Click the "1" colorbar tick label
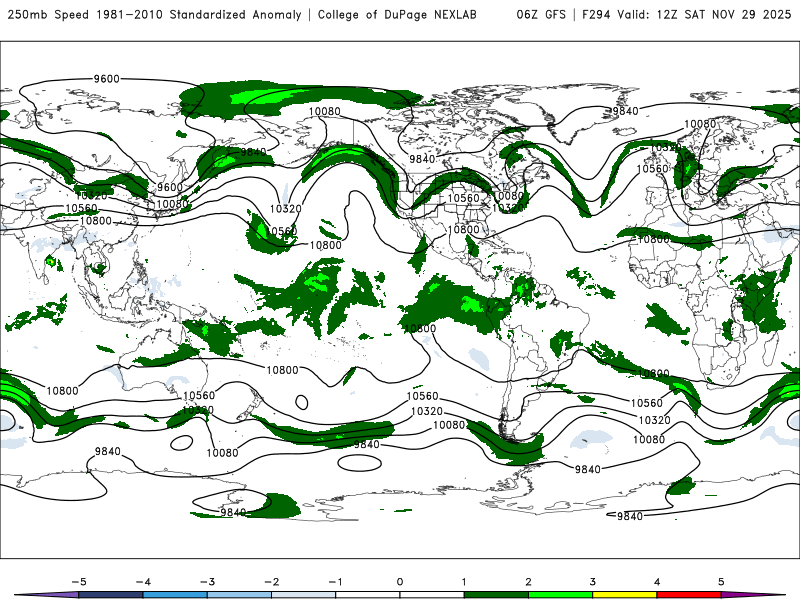This screenshot has width=800, height=600. [x=464, y=582]
